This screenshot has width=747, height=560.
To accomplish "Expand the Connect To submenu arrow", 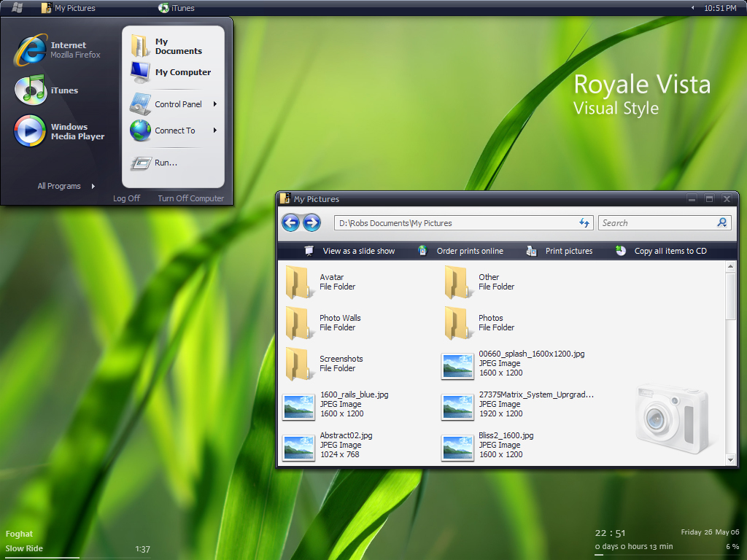I will click(214, 131).
